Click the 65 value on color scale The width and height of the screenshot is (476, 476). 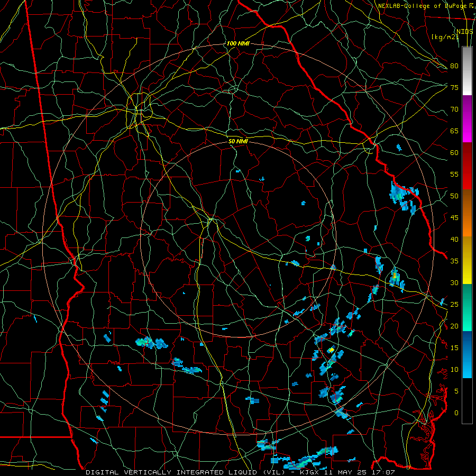[x=454, y=131]
